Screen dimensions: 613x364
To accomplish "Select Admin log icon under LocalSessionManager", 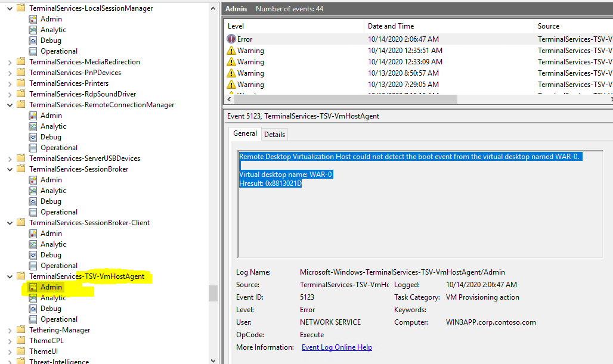I will pyautogui.click(x=33, y=19).
